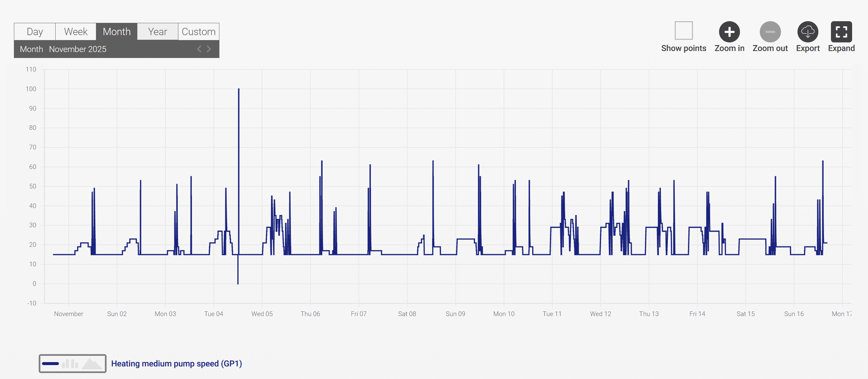This screenshot has width=868, height=379.
Task: Click the Zoom in plus icon
Action: tap(729, 32)
